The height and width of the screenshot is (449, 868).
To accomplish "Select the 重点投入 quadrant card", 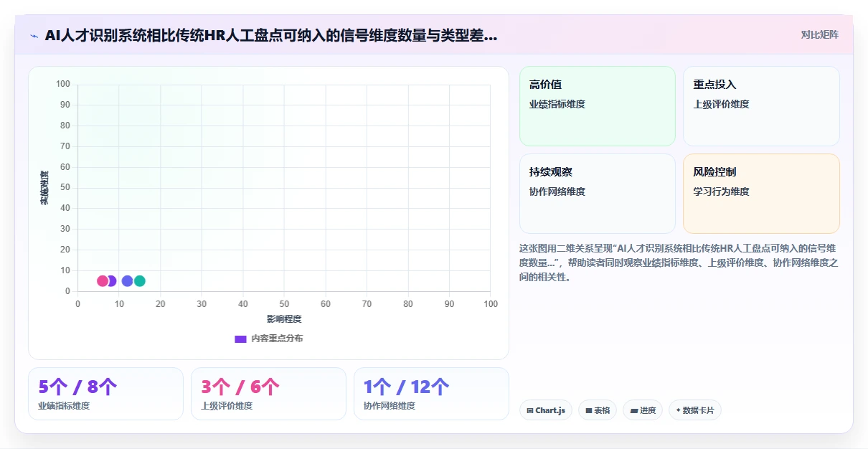I will pyautogui.click(x=761, y=106).
